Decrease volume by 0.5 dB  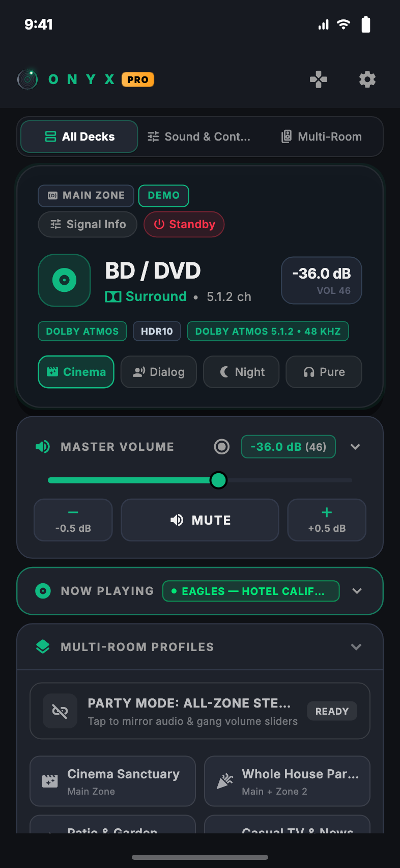(x=73, y=520)
